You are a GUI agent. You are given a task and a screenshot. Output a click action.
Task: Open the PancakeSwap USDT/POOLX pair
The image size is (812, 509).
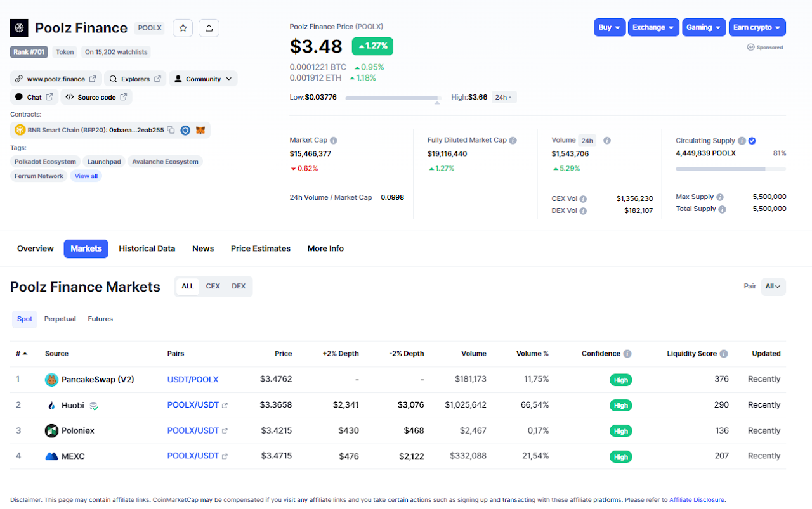pyautogui.click(x=193, y=380)
